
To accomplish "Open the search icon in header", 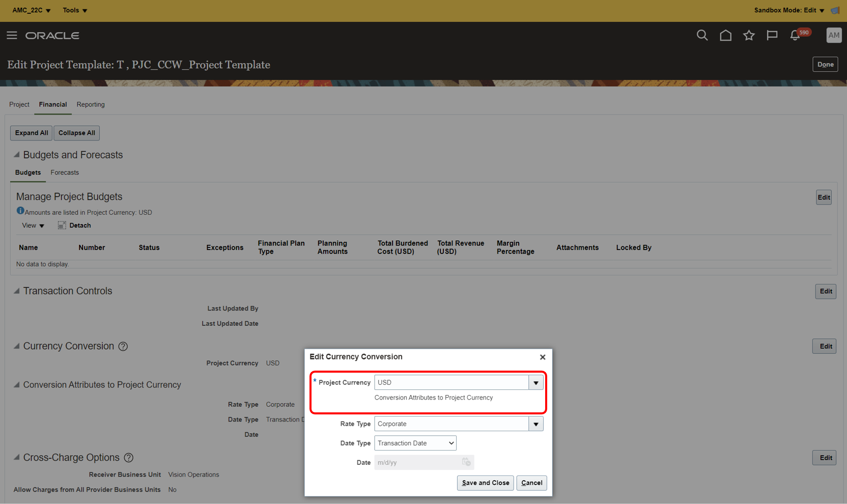I will (x=702, y=35).
